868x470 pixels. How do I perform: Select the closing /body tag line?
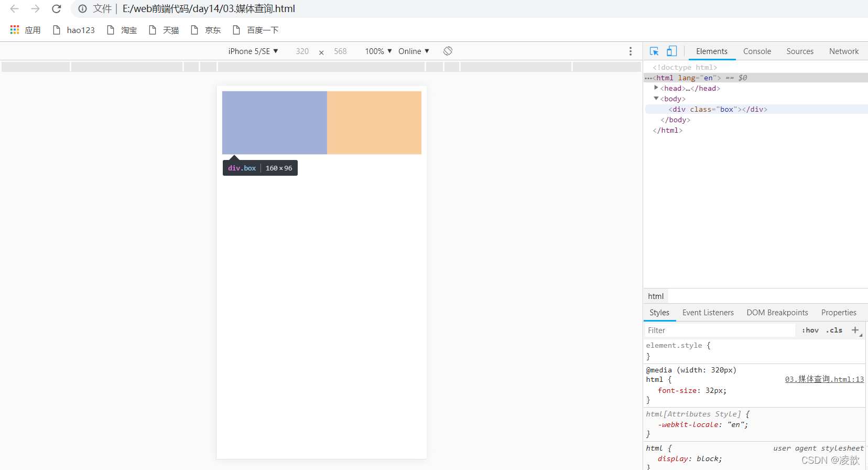click(x=675, y=120)
